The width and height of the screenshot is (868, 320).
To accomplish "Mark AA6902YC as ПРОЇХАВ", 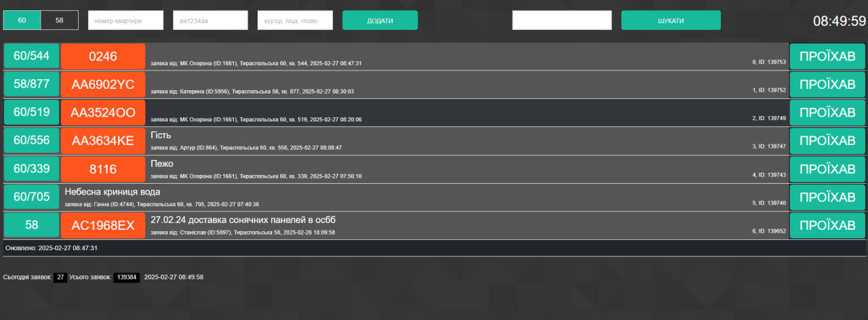I will 827,85.
